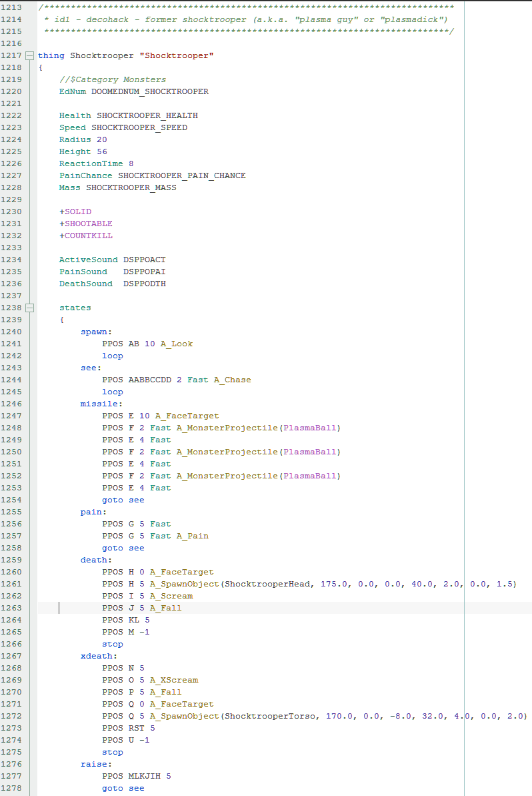
Task: Click A_Look on line 1241
Action: tap(177, 344)
